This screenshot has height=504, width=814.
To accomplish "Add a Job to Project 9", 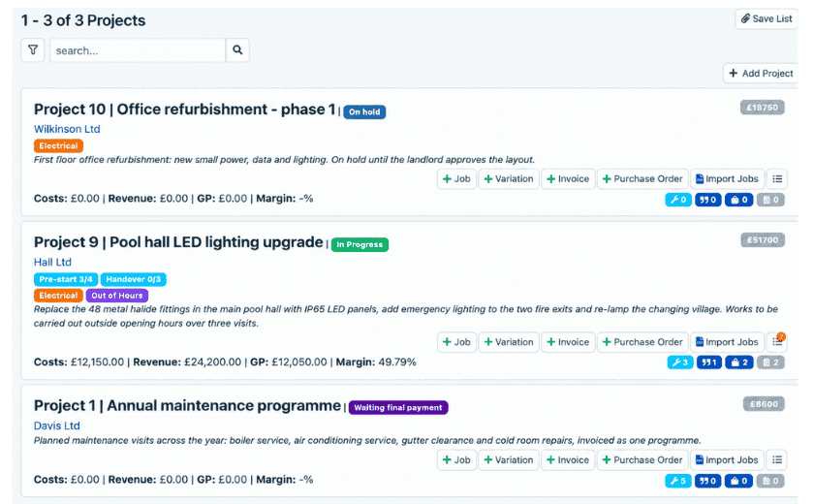I will [x=456, y=342].
